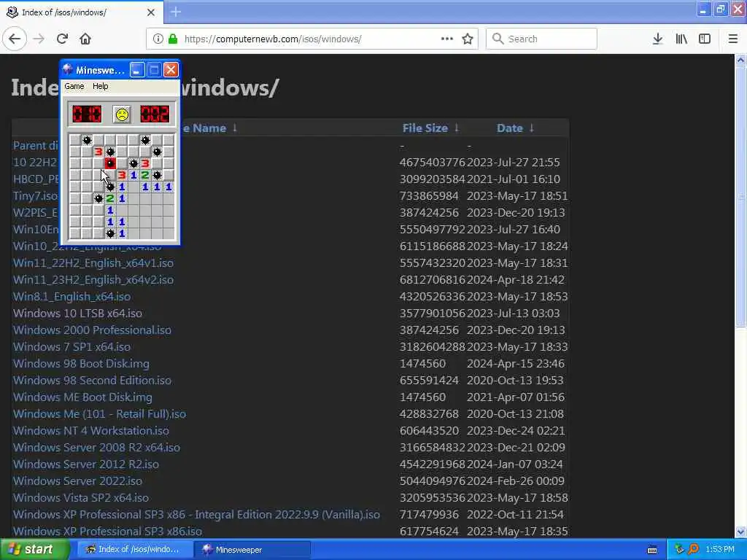The width and height of the screenshot is (747, 560).
Task: Open Win11_23H2_English_x64v2.iso link
Action: tap(93, 279)
